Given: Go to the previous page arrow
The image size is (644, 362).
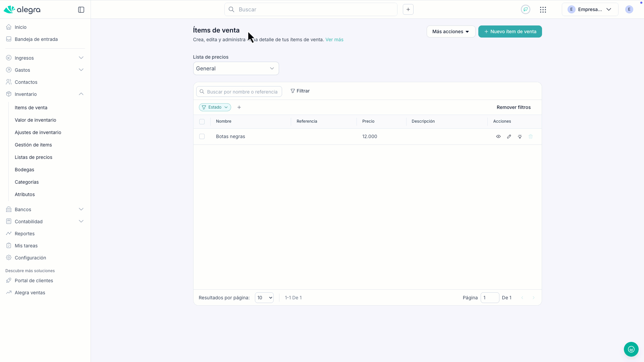Looking at the screenshot, I should (x=522, y=298).
